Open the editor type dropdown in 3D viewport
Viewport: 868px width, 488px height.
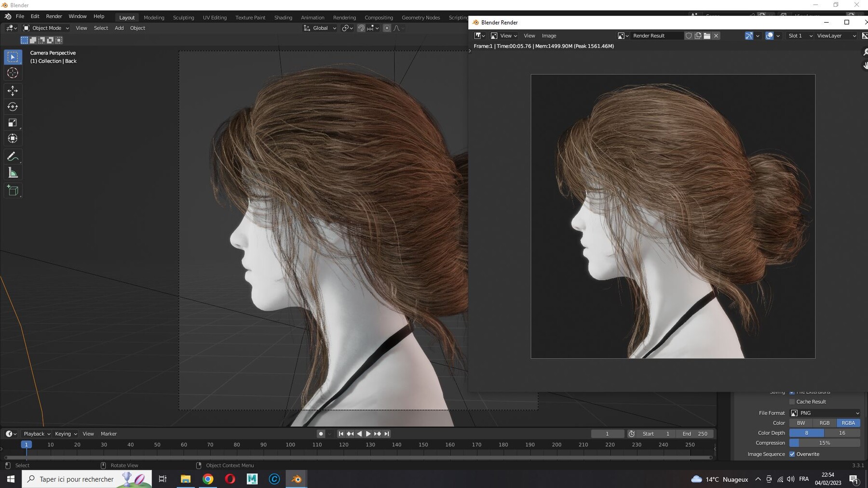click(x=11, y=28)
